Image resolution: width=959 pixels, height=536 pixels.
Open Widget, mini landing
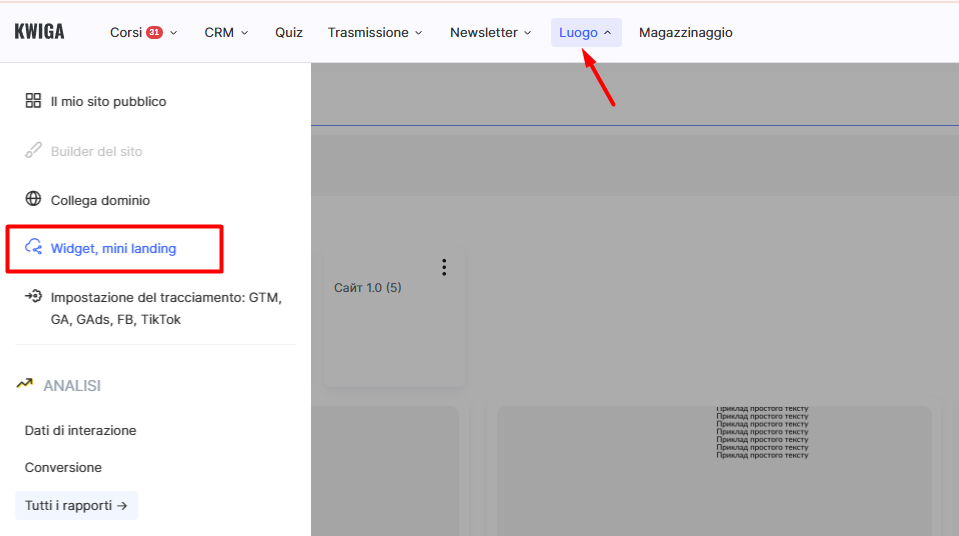pos(113,248)
